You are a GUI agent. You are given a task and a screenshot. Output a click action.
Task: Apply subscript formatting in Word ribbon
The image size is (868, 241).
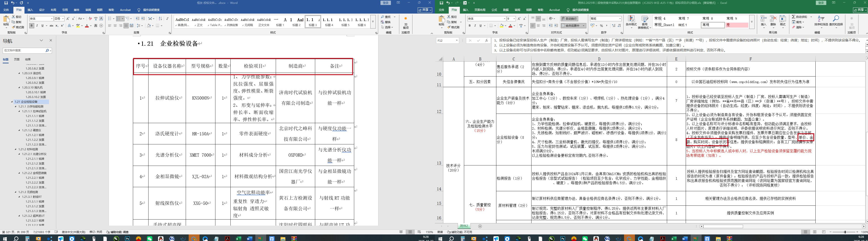click(x=57, y=26)
